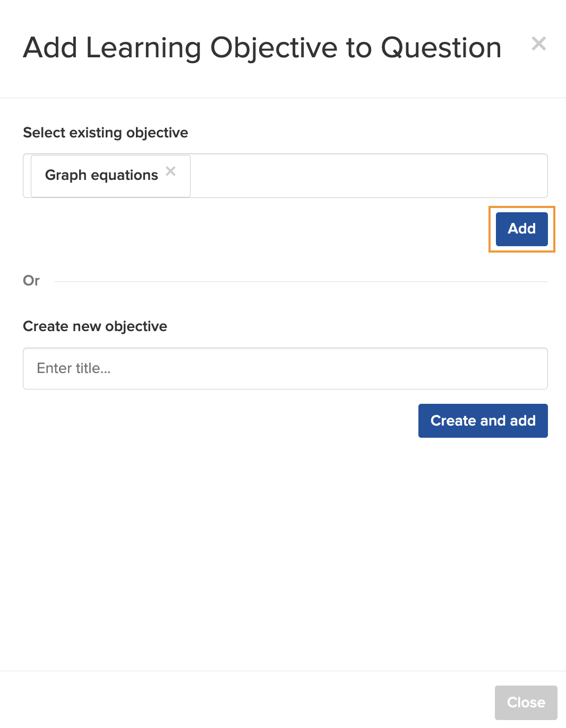Click the blue Add button
The height and width of the screenshot is (728, 566).
point(521,229)
